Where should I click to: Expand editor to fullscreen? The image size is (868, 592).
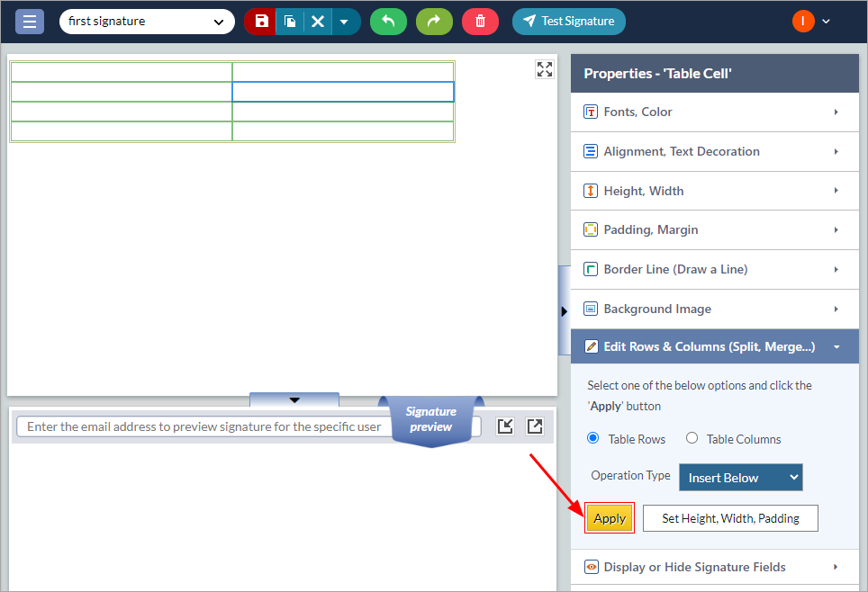pyautogui.click(x=545, y=69)
